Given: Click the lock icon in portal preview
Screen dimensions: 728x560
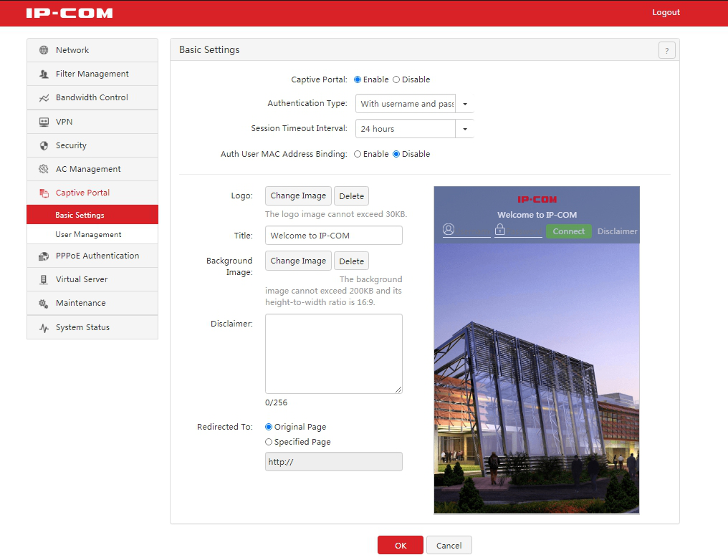Looking at the screenshot, I should point(500,229).
